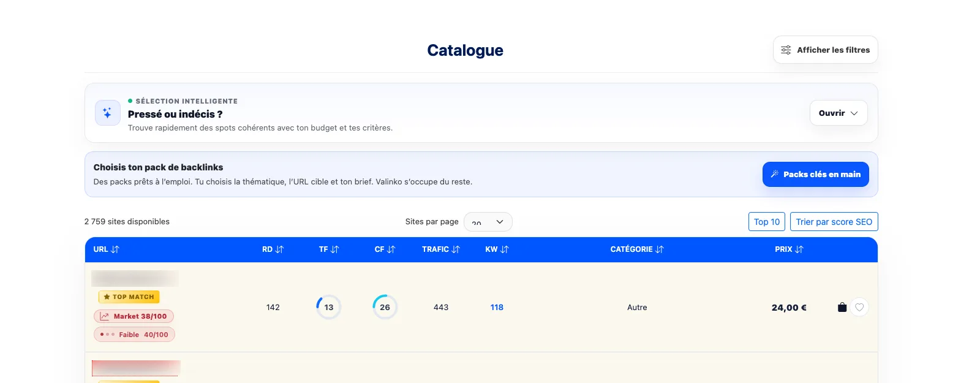The height and width of the screenshot is (383, 980).
Task: Sort table by KW column
Action: tap(497, 249)
